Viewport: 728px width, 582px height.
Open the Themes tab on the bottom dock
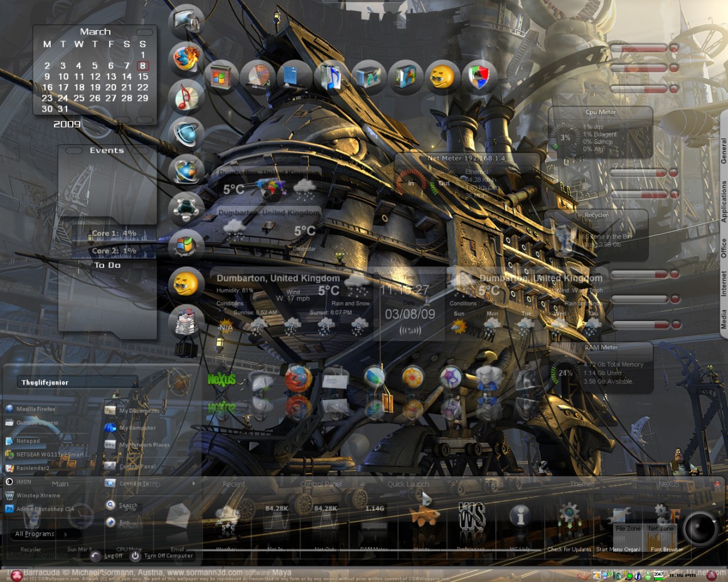[x=582, y=484]
